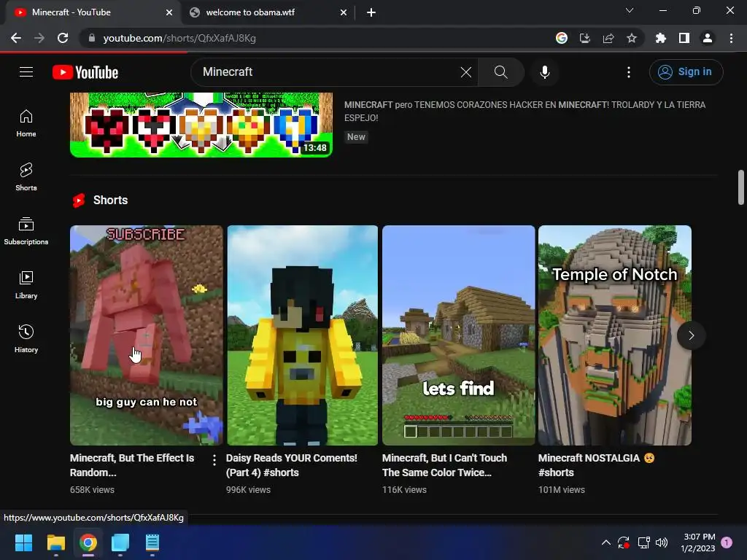747x560 pixels.
Task: Show hidden system tray icons
Action: [606, 542]
